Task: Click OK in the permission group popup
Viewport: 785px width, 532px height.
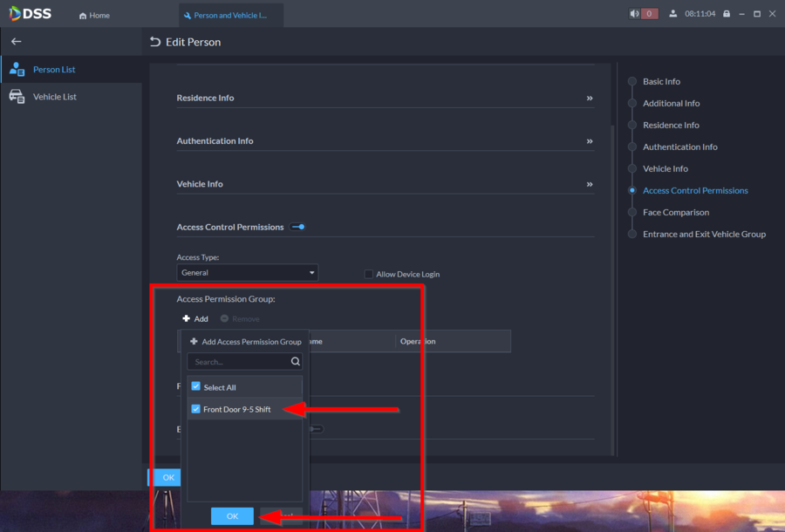Action: [232, 516]
